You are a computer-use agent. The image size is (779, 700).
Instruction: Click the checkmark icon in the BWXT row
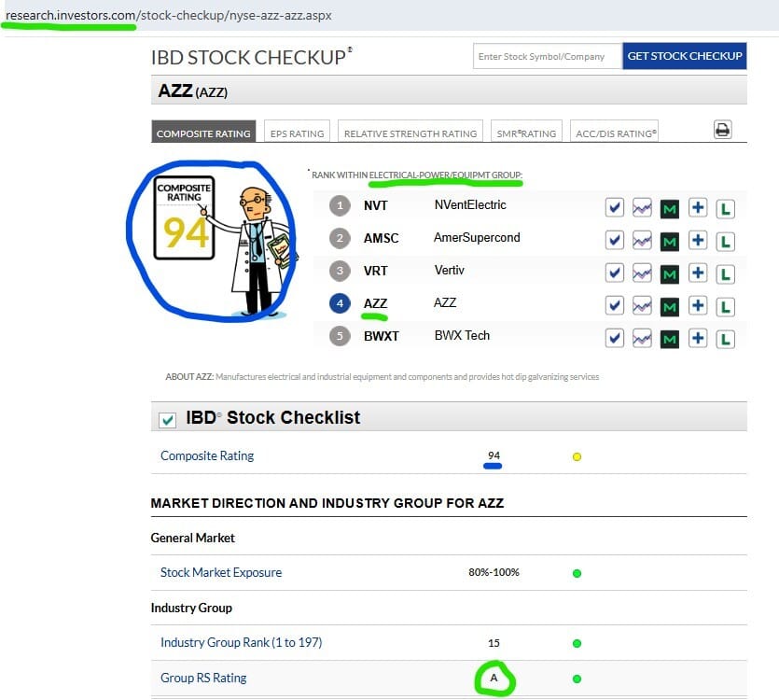coord(615,338)
